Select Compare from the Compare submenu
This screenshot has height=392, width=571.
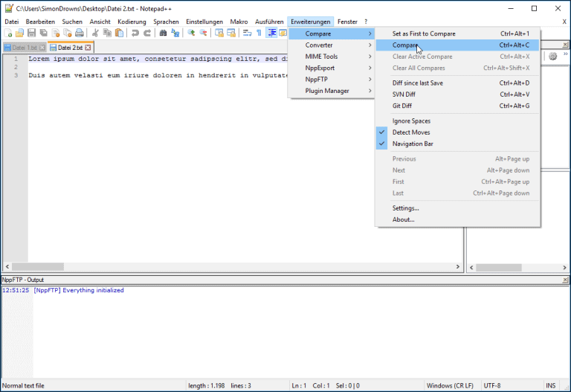(x=405, y=45)
